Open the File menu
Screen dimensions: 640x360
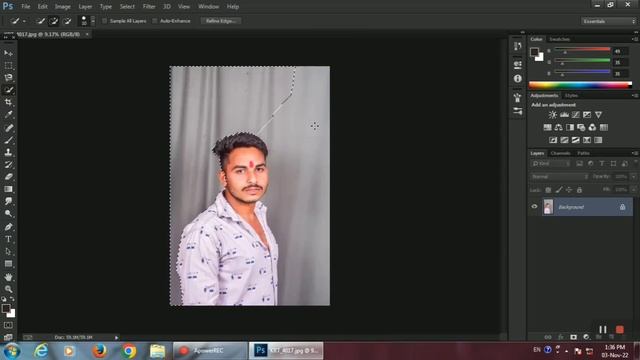click(26, 7)
